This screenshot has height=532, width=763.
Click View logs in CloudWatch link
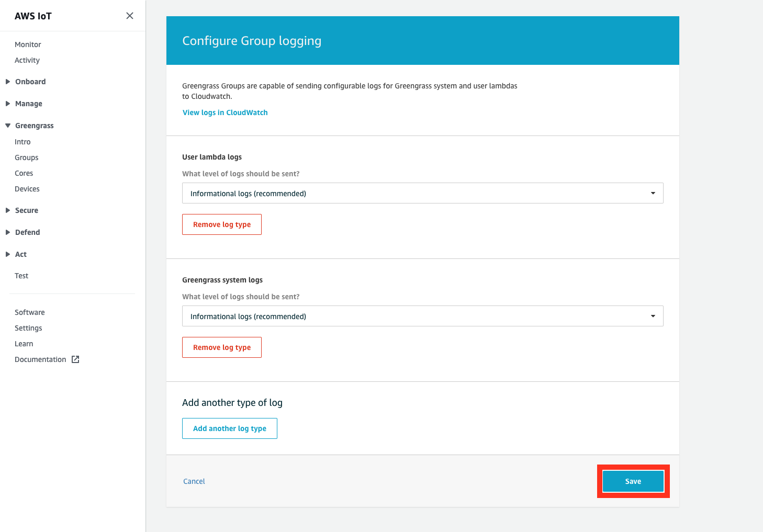click(225, 112)
